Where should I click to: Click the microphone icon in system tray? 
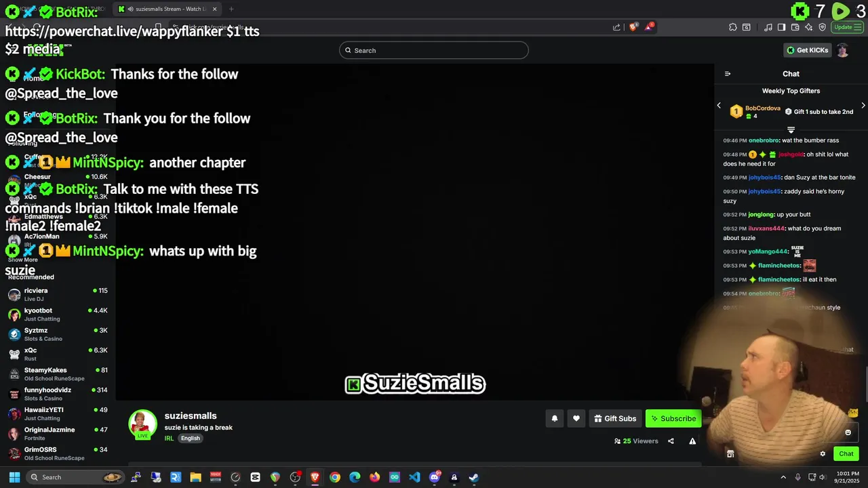tap(798, 477)
